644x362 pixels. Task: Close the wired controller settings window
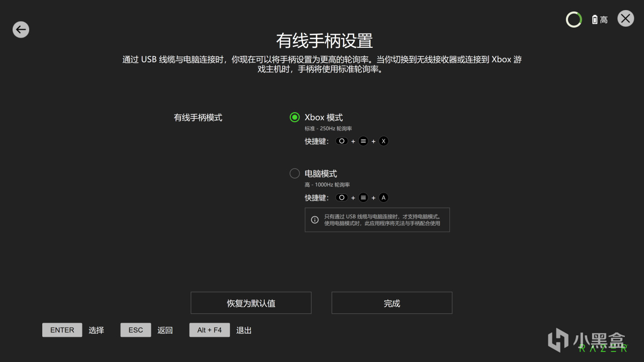(625, 19)
